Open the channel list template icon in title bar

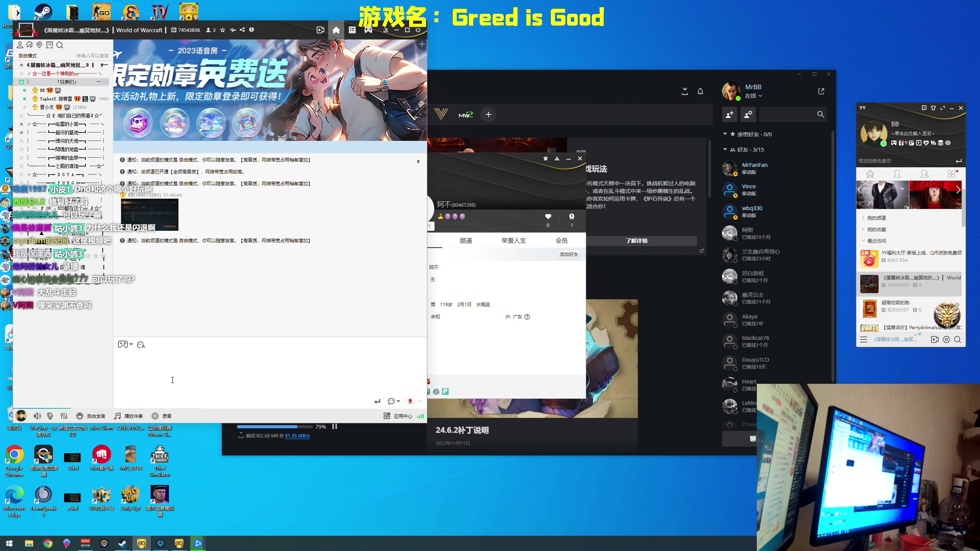352,30
